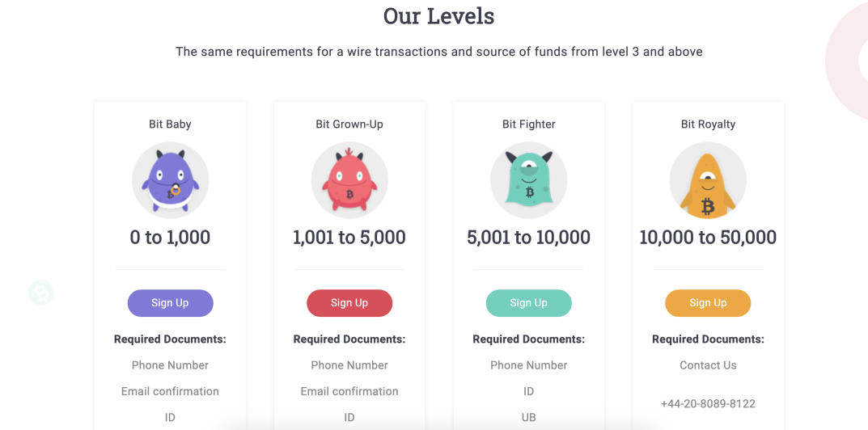Click the purple Bit Baby monster icon
868x430 pixels.
pyautogui.click(x=170, y=180)
